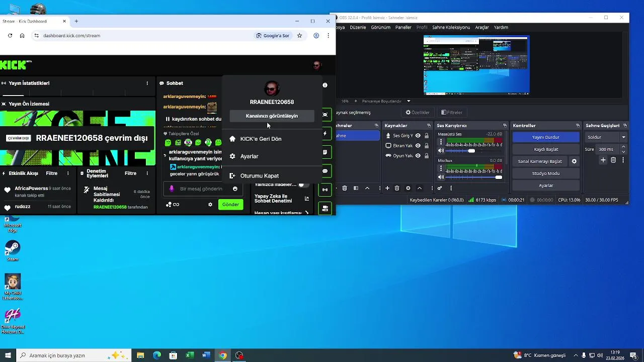Click the OBS preview canvas
The image size is (644, 362).
click(476, 65)
